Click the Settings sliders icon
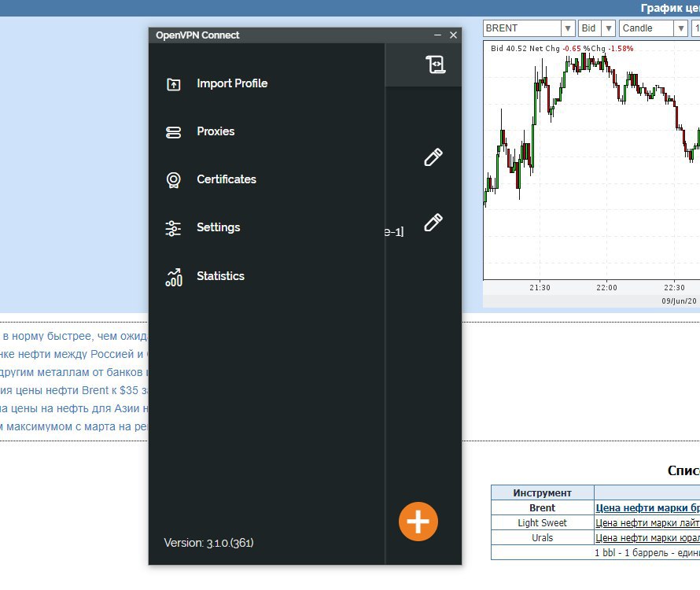 174,228
